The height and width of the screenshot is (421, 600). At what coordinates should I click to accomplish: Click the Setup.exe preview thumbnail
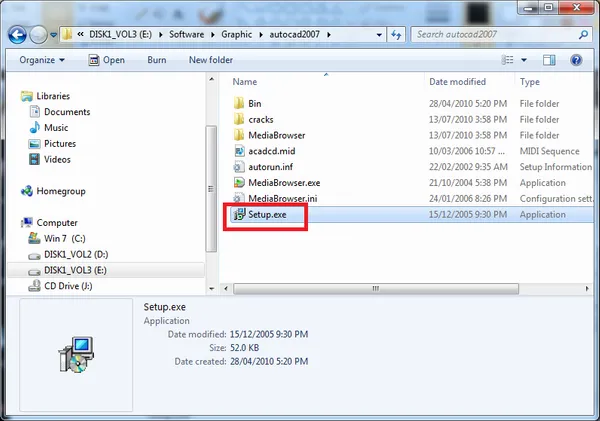click(76, 354)
